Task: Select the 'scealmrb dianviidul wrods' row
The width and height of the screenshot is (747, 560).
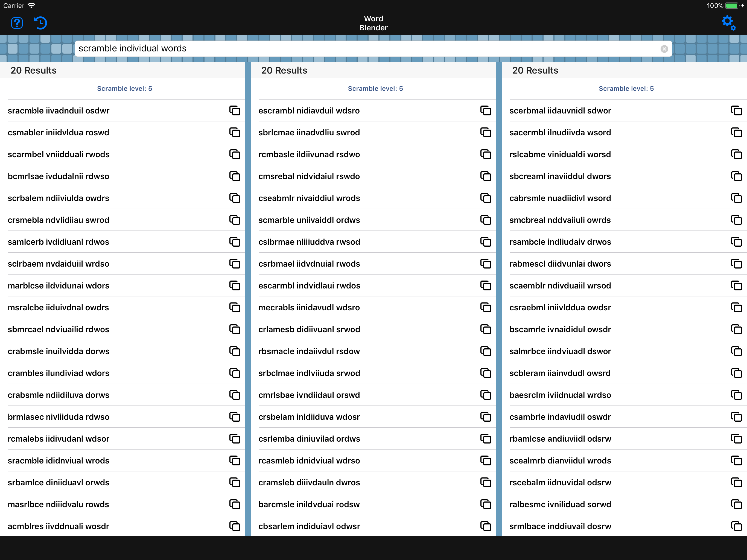Action: (560, 461)
